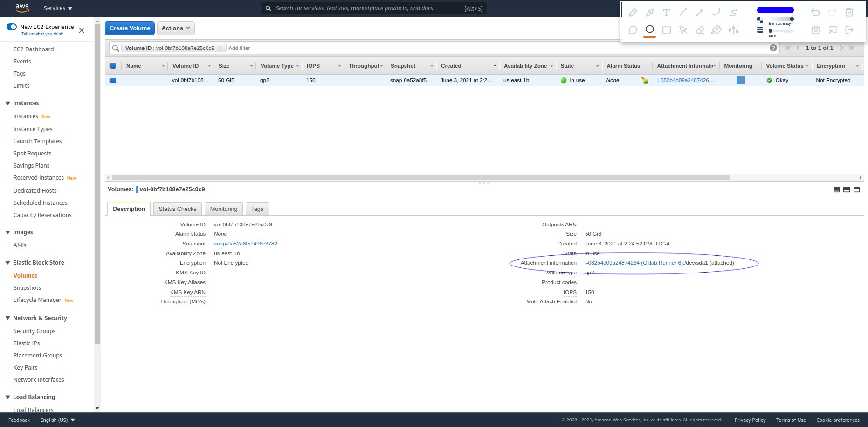Open the English (US) language selector
Viewport: 868px width, 427px height.
(57, 420)
